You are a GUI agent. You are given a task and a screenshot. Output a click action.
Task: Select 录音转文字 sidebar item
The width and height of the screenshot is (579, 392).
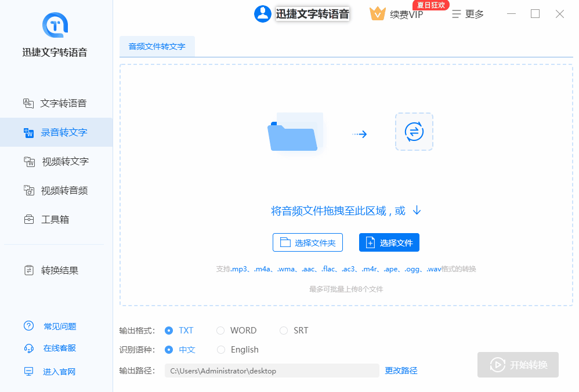tap(56, 132)
